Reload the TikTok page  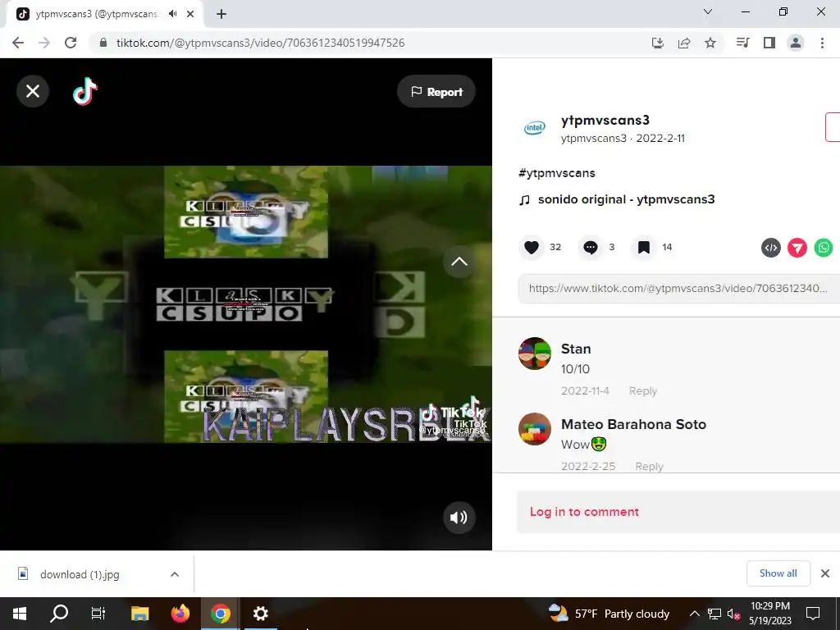tap(71, 43)
